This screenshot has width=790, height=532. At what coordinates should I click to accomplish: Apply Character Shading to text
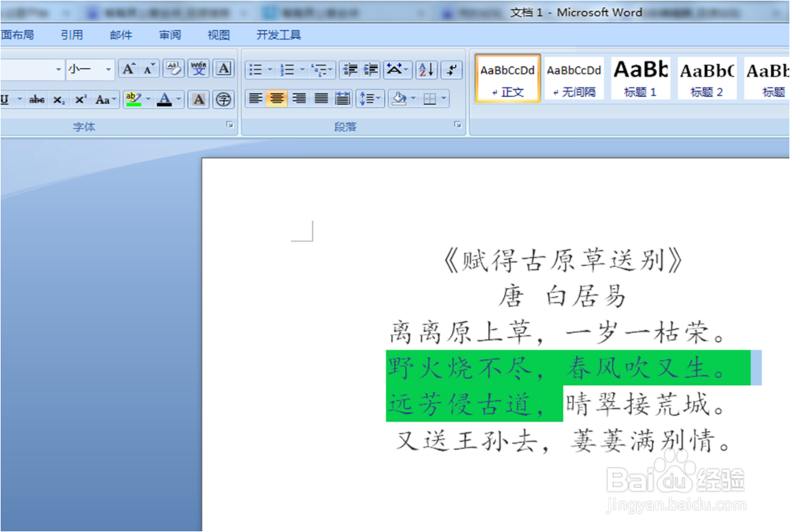pos(200,98)
